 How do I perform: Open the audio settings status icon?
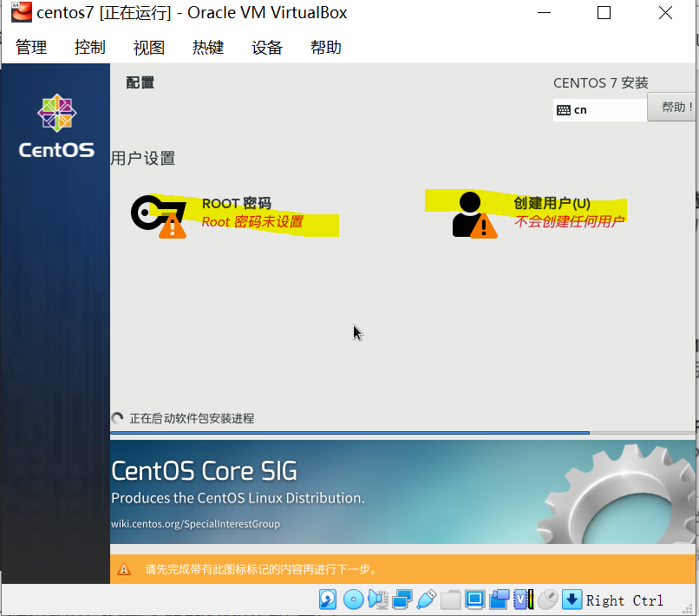click(377, 600)
